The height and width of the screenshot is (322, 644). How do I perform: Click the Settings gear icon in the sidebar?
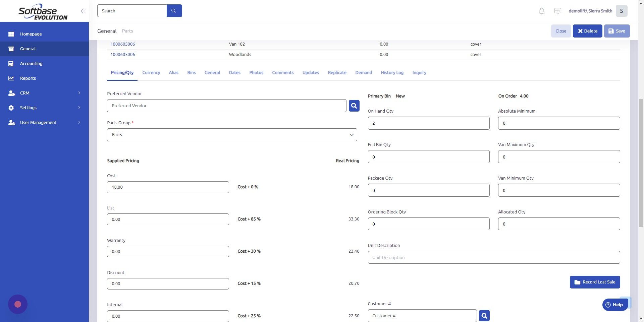tap(11, 108)
